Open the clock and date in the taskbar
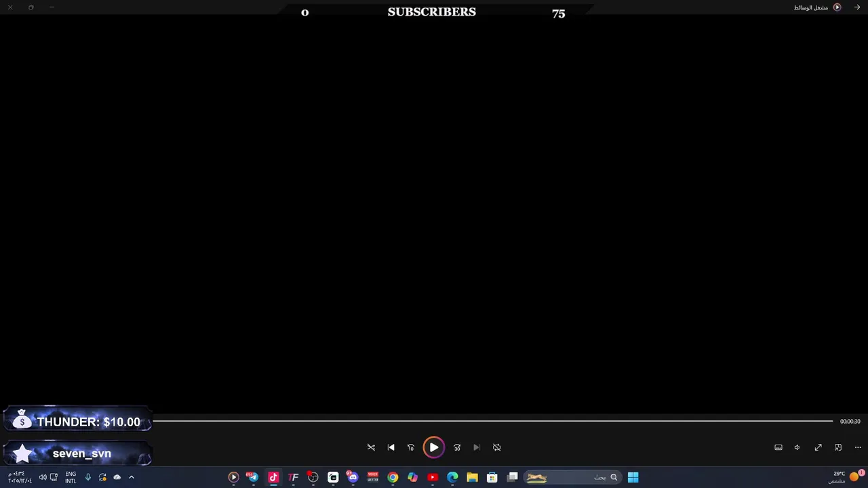Viewport: 868px width, 488px height. tap(20, 477)
